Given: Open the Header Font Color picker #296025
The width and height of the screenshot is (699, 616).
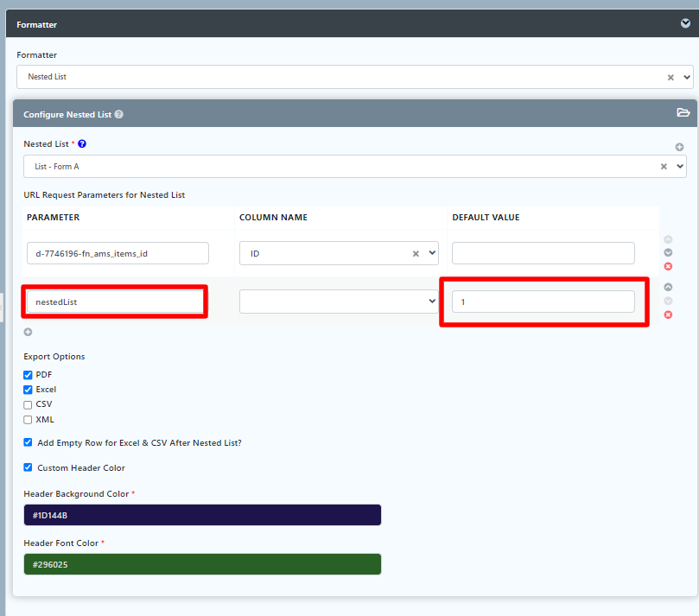Looking at the screenshot, I should click(x=202, y=564).
